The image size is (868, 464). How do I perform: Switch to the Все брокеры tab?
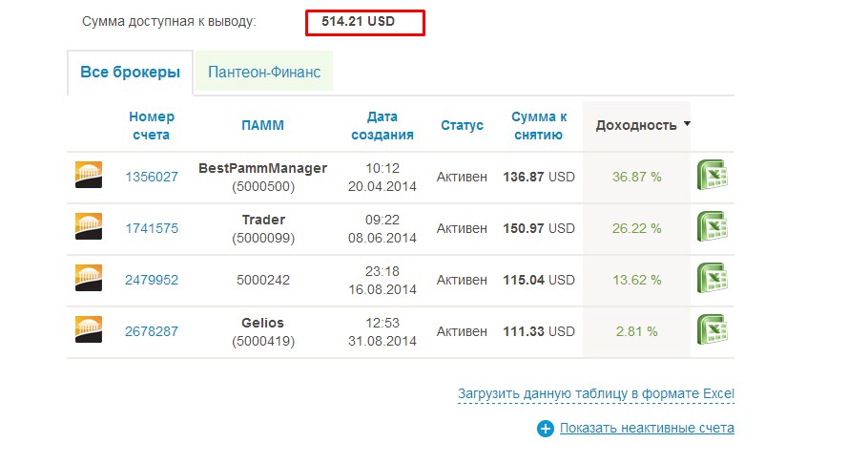pyautogui.click(x=130, y=73)
